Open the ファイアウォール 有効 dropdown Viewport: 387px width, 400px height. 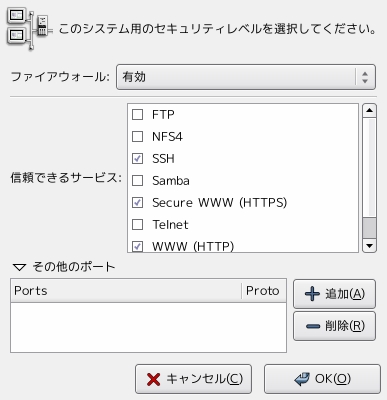pyautogui.click(x=246, y=77)
